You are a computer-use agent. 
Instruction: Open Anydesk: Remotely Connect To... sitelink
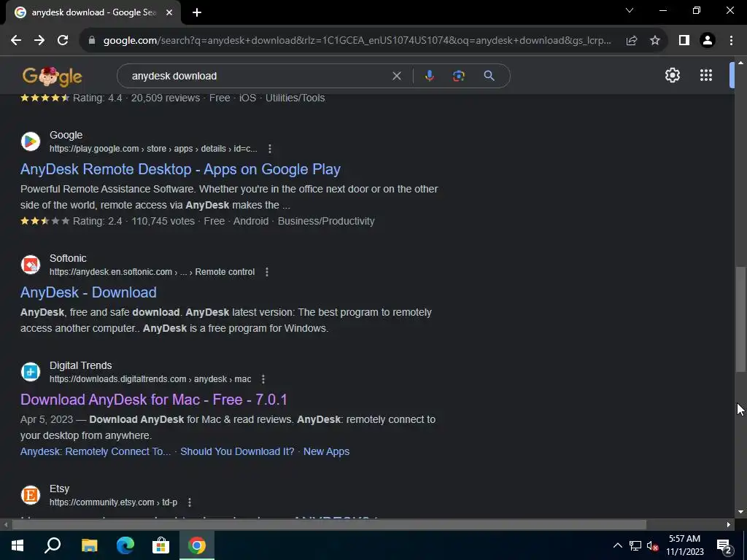pos(96,451)
